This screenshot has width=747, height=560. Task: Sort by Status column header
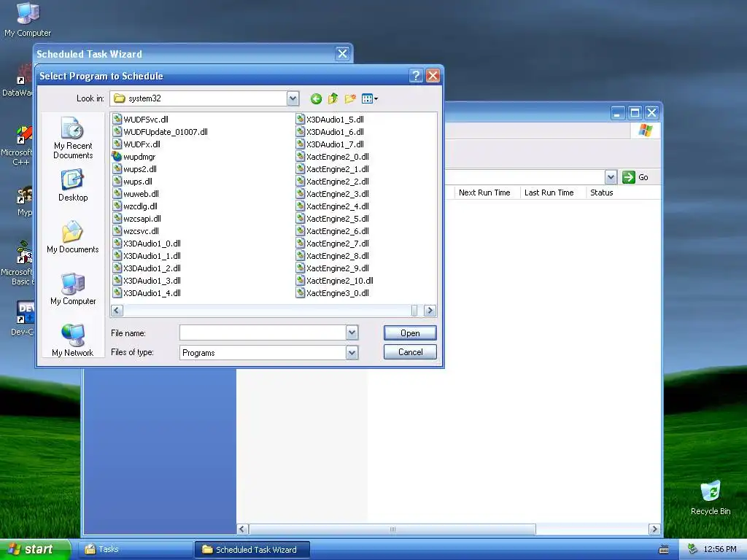click(602, 192)
